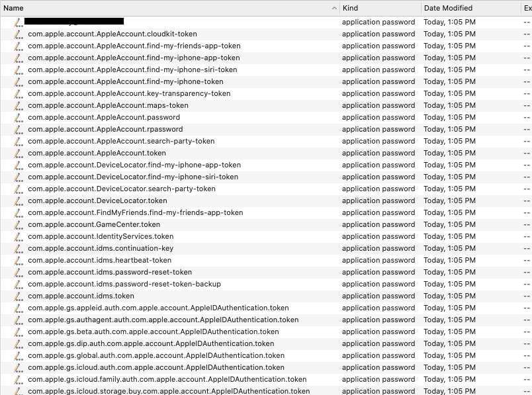Click the icon beside AppleAccount.rpassword
The width and height of the screenshot is (532, 395).
point(19,129)
